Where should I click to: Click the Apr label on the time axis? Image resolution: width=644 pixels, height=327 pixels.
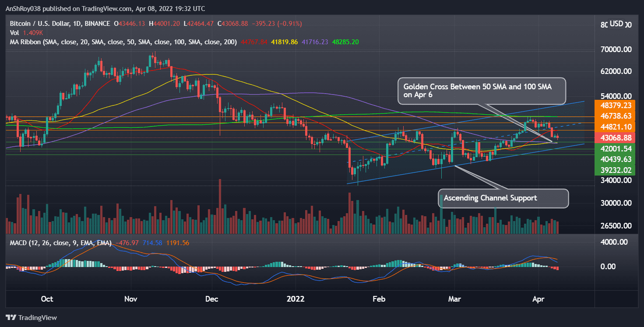[538, 299]
